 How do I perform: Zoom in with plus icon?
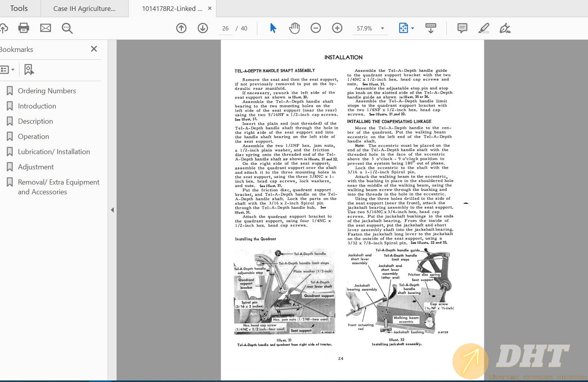click(x=337, y=28)
